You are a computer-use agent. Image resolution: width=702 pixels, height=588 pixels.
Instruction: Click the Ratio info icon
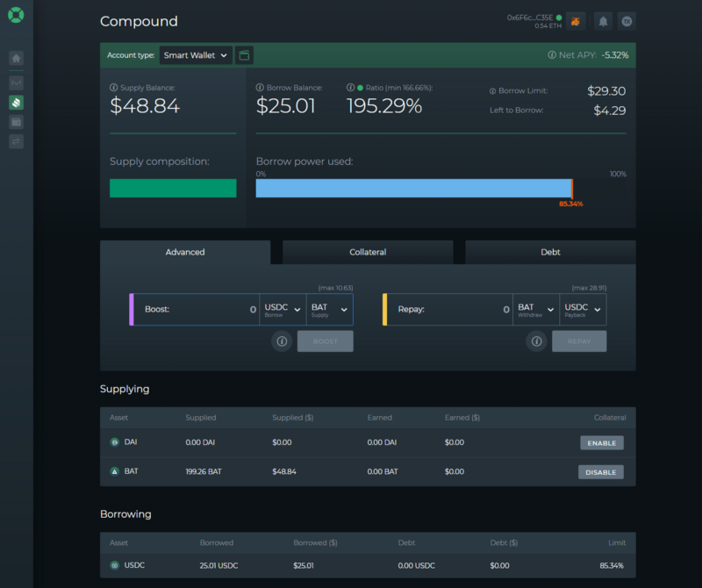pos(350,88)
